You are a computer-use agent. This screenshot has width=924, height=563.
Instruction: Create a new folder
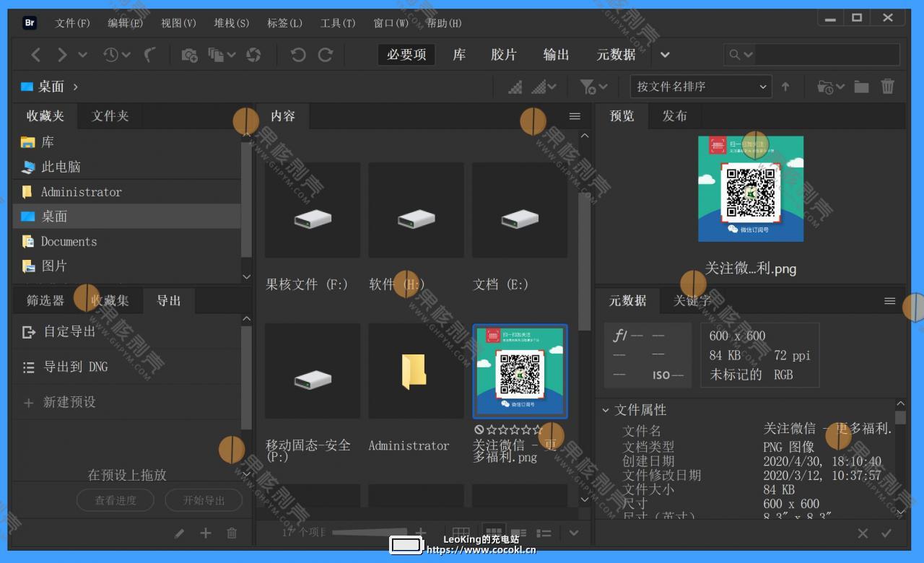[x=861, y=87]
